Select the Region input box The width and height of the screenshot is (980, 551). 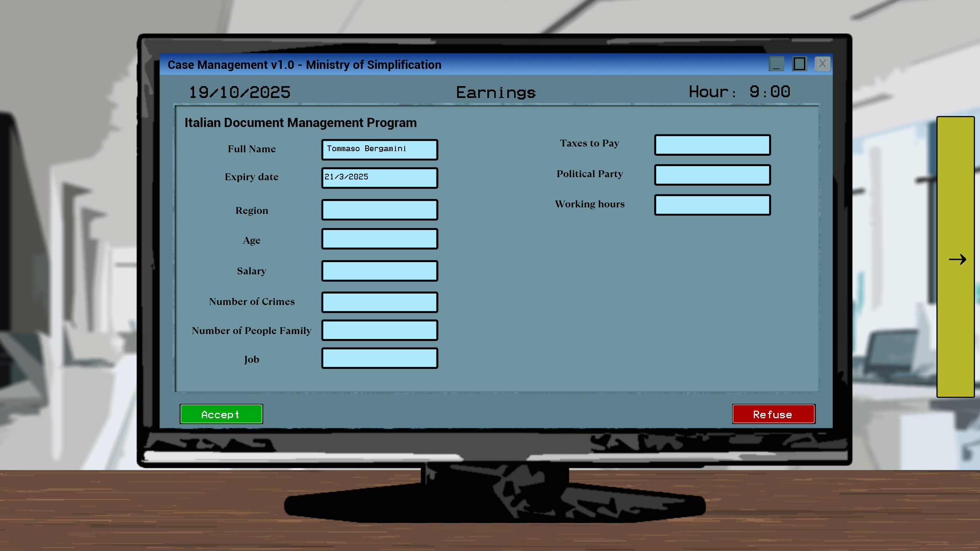[379, 210]
